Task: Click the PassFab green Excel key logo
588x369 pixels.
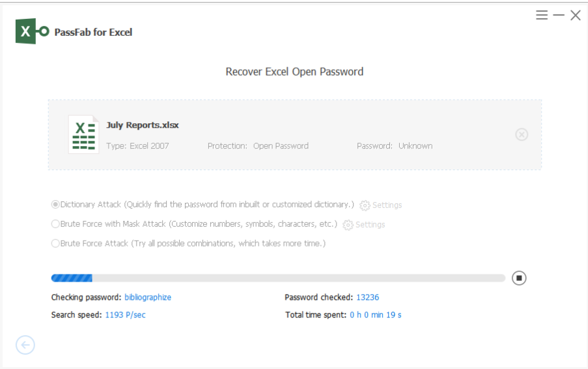Action: tap(32, 31)
